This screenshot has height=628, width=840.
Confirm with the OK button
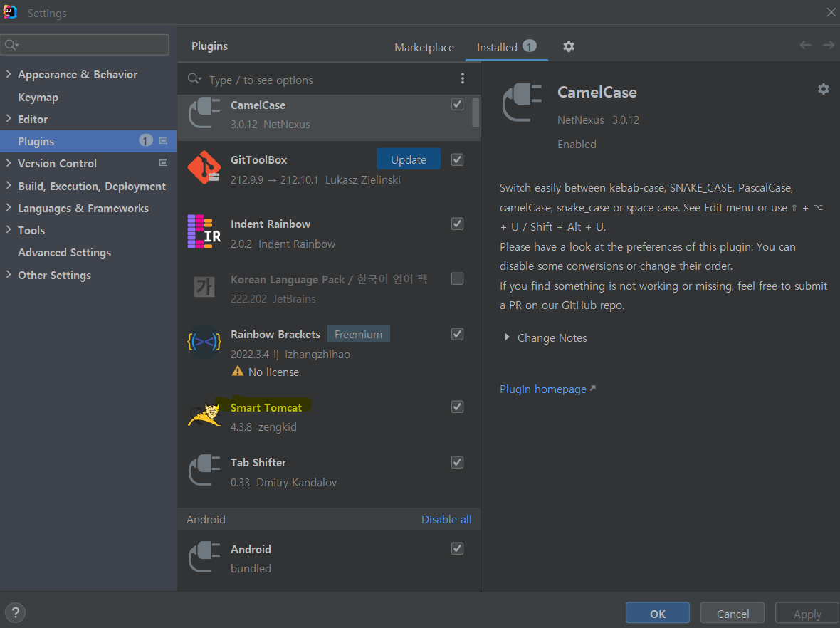coord(657,614)
